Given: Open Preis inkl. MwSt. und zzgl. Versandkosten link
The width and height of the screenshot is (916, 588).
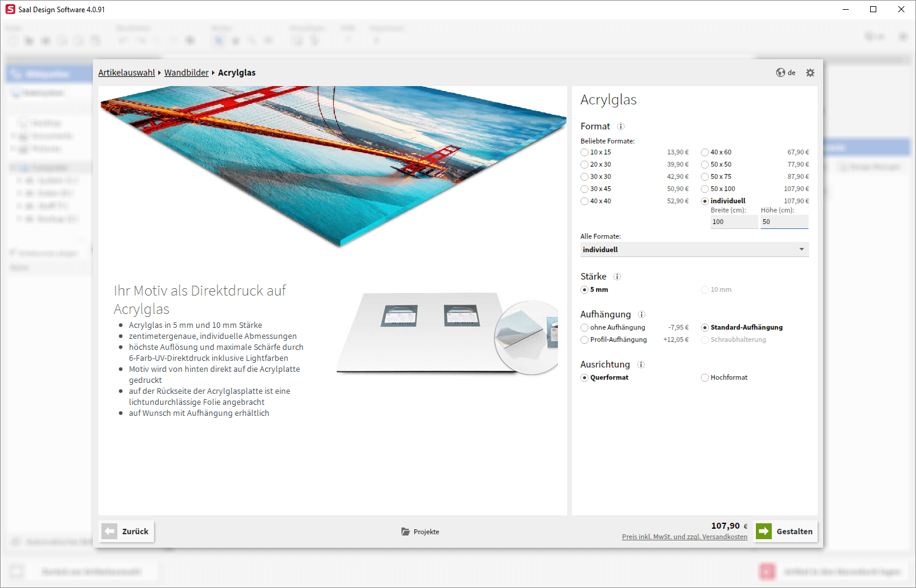Looking at the screenshot, I should (x=684, y=537).
